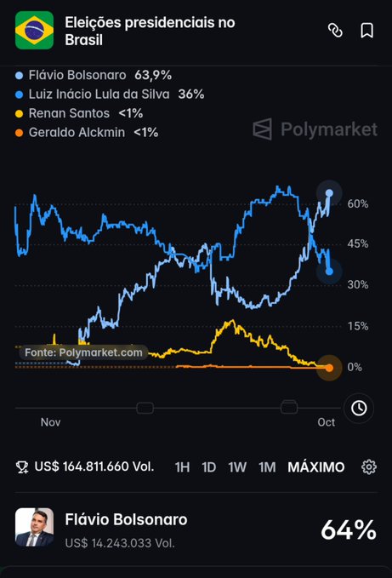392x578 pixels.
Task: Open Flávio Bolsonaro's profile photo
Action: tap(34, 527)
